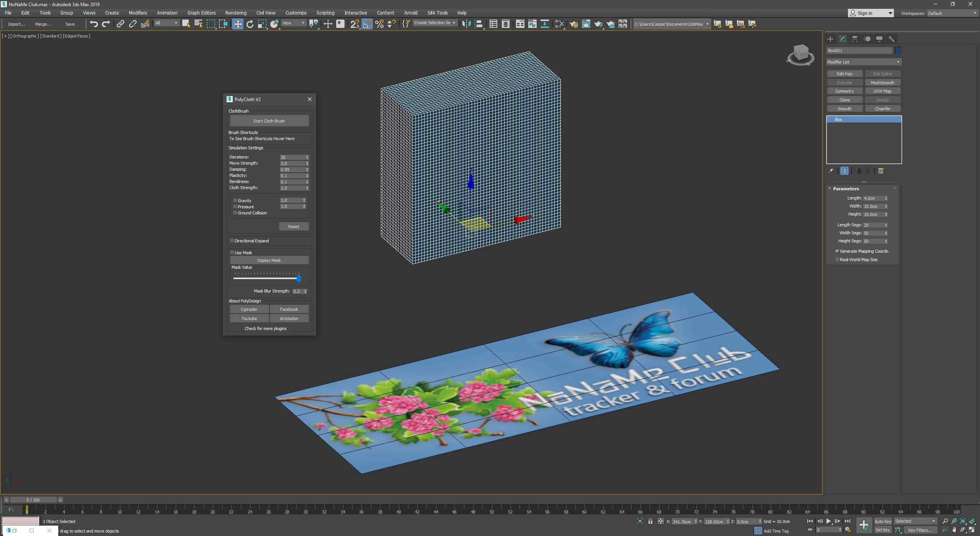Viewport: 980px width, 536px height.
Task: Toggle Angle Snap in toolbar
Action: 367,24
